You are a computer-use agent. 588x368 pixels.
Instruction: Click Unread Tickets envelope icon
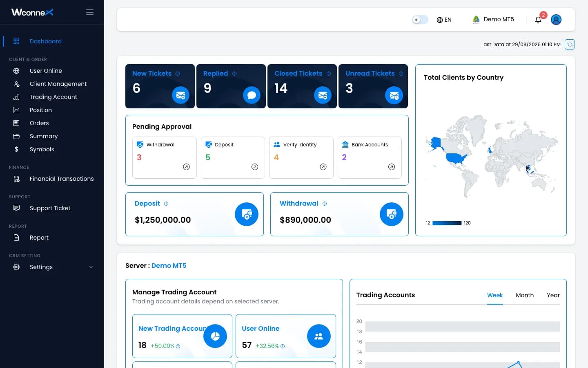pos(394,95)
